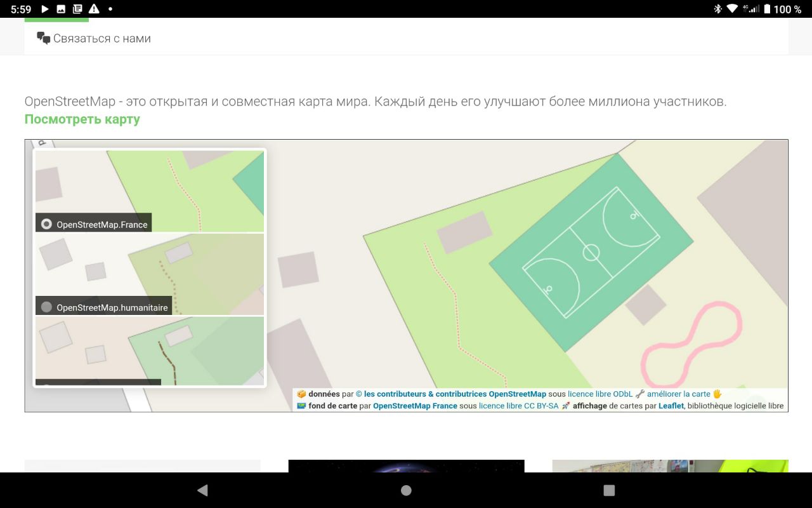
Task: Tap the Android back navigation button
Action: 202,490
